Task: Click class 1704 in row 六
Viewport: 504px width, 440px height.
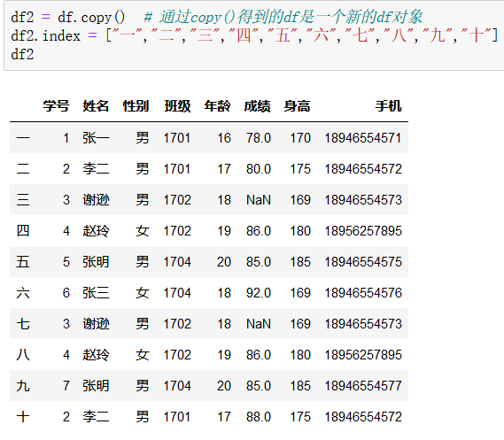Action: (x=177, y=292)
